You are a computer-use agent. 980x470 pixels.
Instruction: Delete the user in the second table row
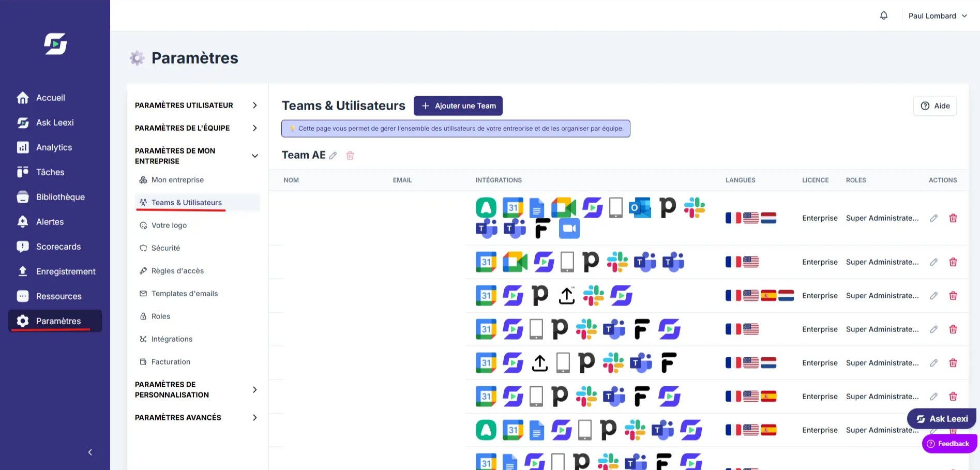[953, 262]
